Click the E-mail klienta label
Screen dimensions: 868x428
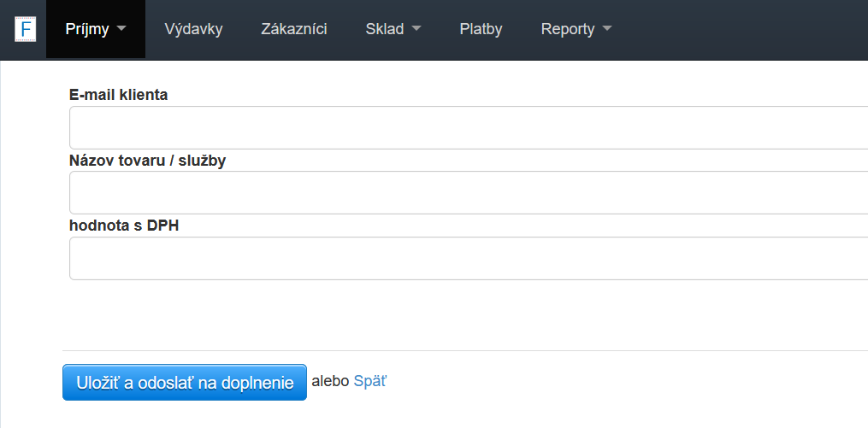point(118,95)
